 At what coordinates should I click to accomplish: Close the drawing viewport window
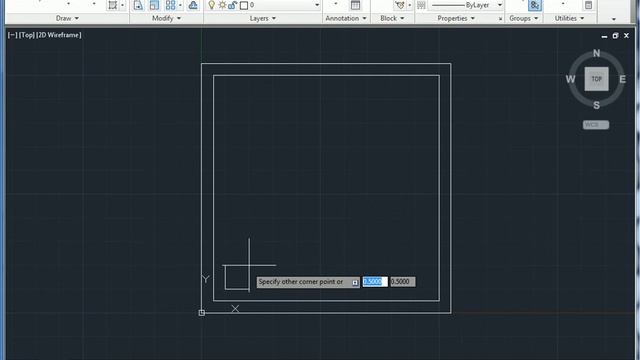[626, 36]
